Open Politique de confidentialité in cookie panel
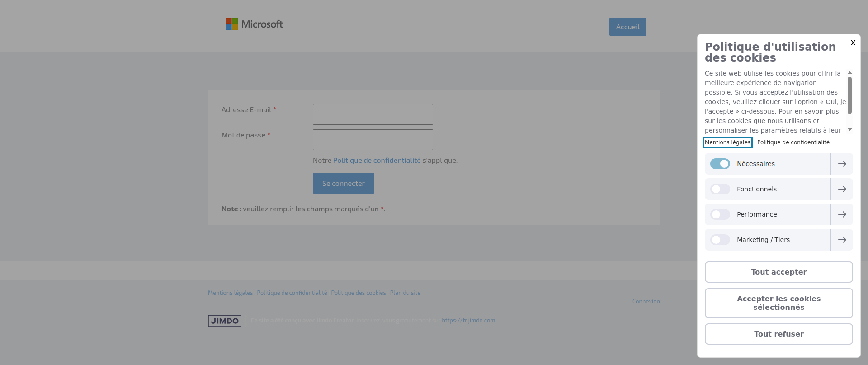This screenshot has height=365, width=868. click(793, 142)
